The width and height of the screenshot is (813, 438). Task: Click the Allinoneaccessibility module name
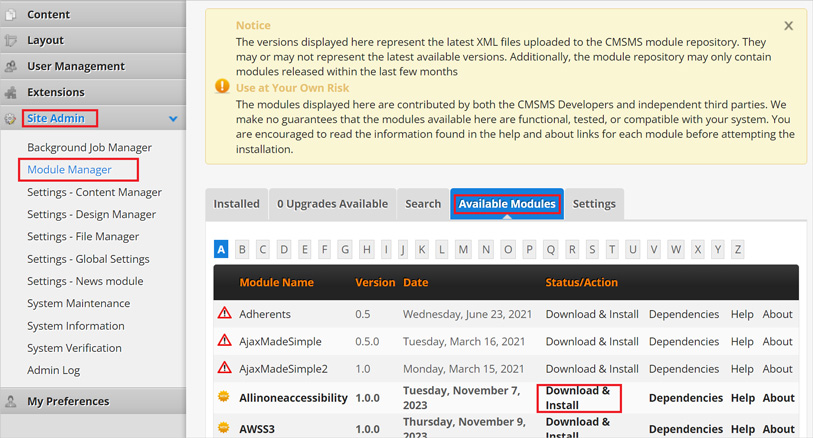(x=293, y=398)
